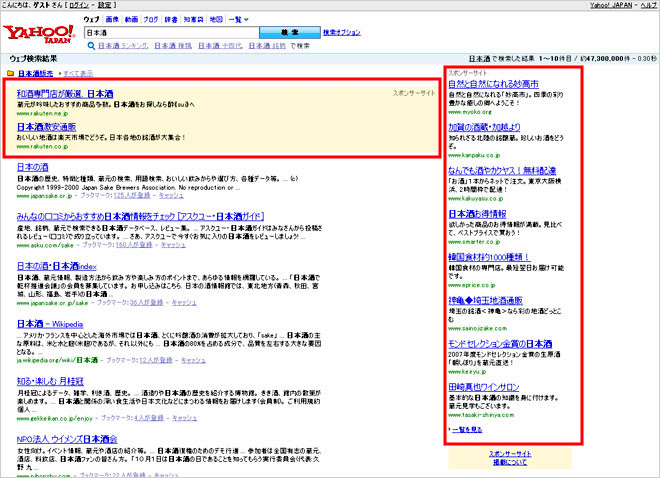Open the 日本の酒 search result
The image size is (660, 478).
[32, 167]
